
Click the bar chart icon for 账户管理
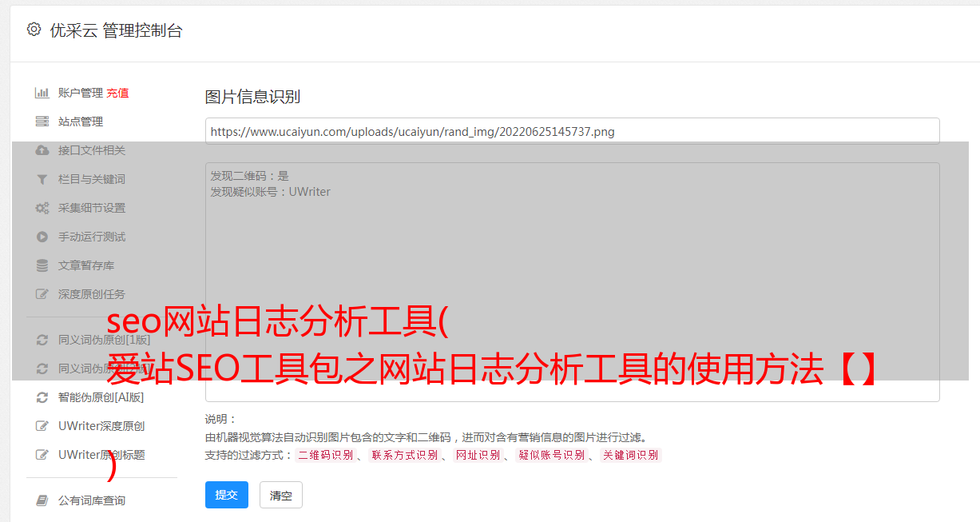click(42, 93)
